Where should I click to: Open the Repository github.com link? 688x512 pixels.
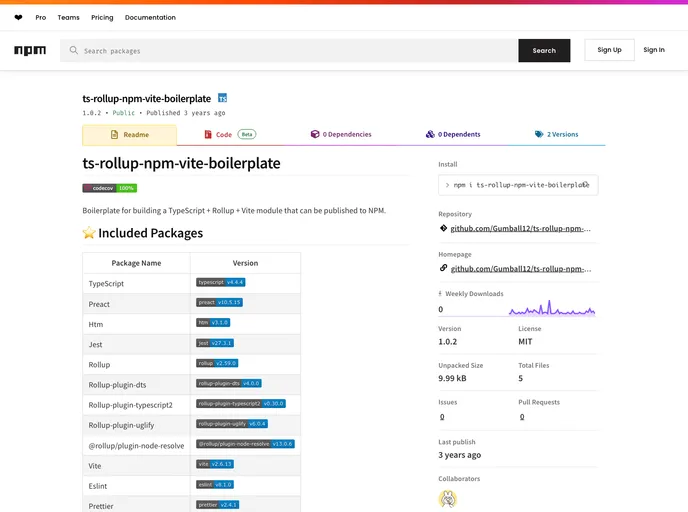pos(520,229)
